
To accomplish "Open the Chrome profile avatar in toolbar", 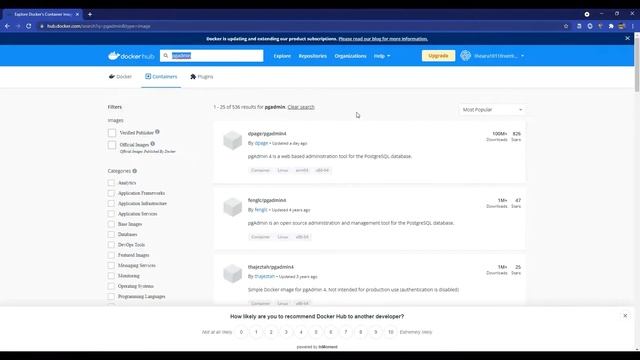I will (x=622, y=26).
